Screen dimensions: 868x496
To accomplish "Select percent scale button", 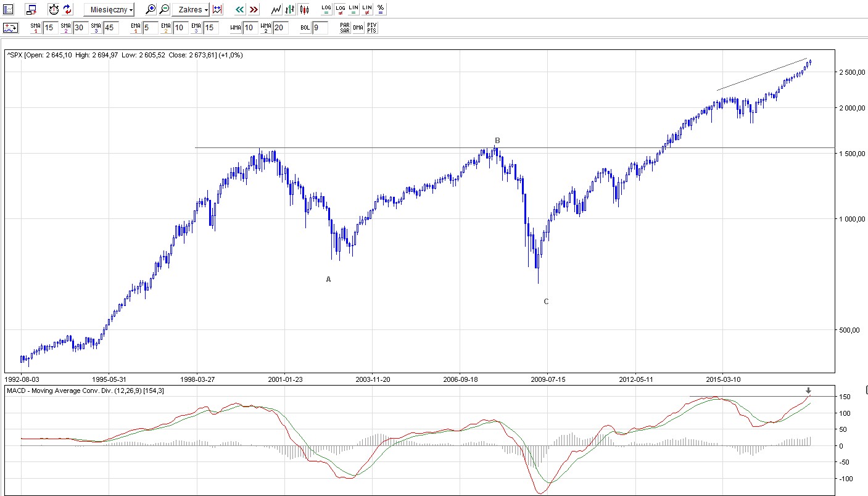I will click(x=381, y=9).
